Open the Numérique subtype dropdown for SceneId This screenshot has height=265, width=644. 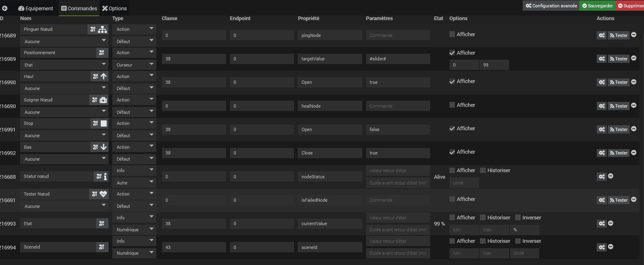pos(134,253)
